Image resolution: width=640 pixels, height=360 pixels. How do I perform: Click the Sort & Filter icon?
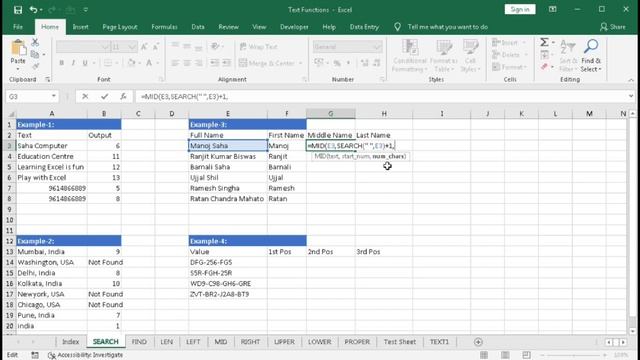click(x=567, y=47)
